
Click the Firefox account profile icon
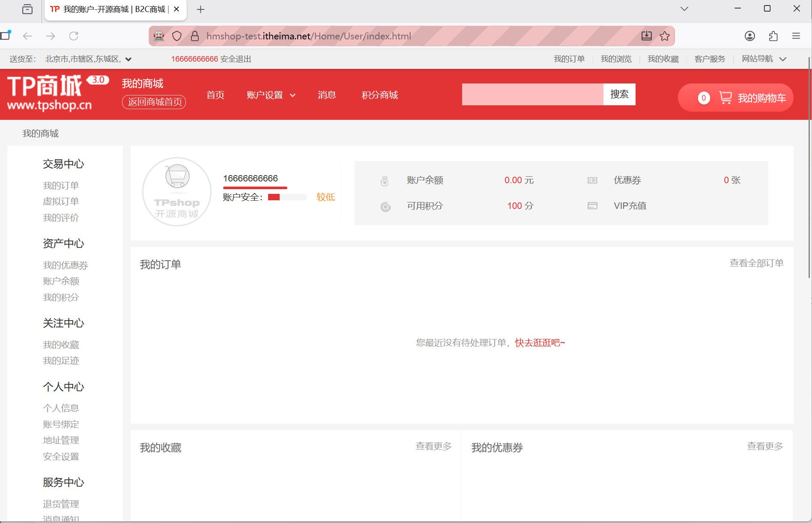point(749,36)
